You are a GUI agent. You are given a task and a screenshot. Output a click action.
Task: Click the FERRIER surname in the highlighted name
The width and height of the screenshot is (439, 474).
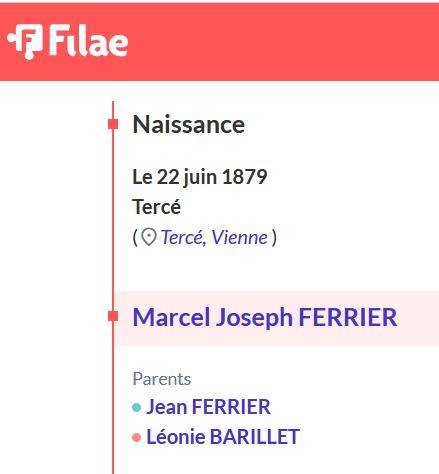[x=348, y=317]
